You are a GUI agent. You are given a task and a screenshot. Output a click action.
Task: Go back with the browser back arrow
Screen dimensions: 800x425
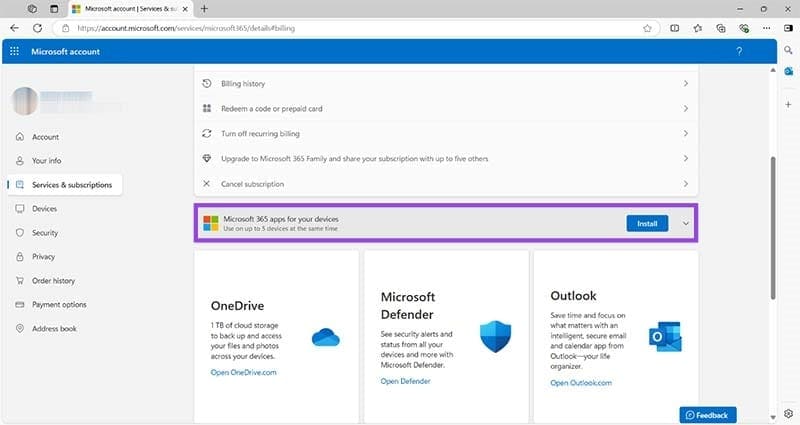coord(14,28)
